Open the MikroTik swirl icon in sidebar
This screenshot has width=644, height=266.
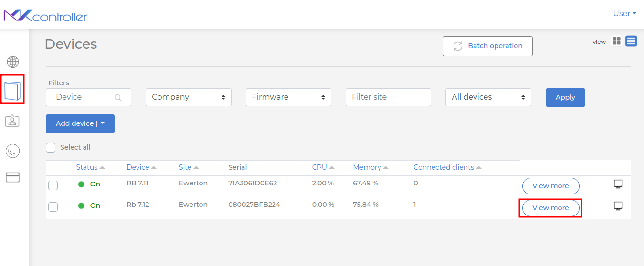pyautogui.click(x=12, y=151)
